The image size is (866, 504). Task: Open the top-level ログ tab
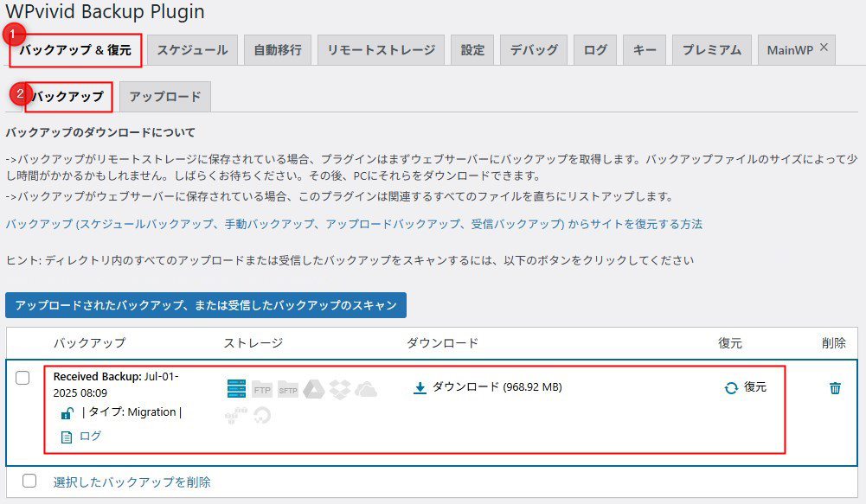tap(595, 50)
